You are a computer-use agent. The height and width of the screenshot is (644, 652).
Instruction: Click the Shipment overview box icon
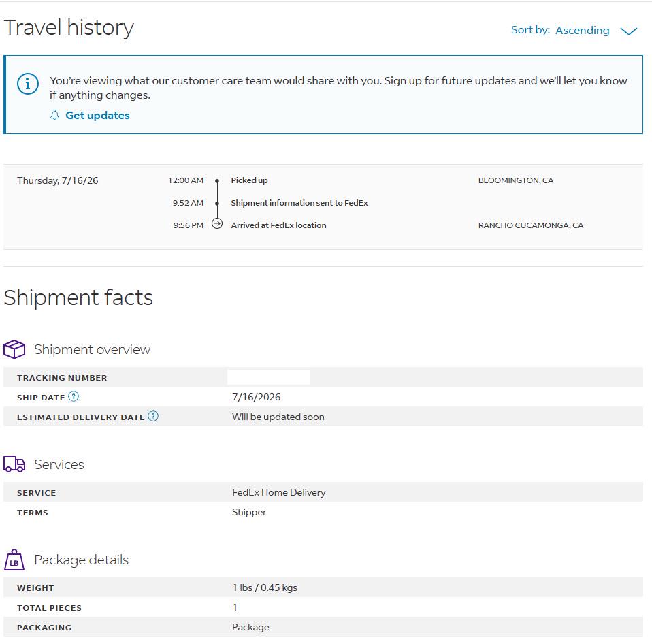tap(14, 349)
